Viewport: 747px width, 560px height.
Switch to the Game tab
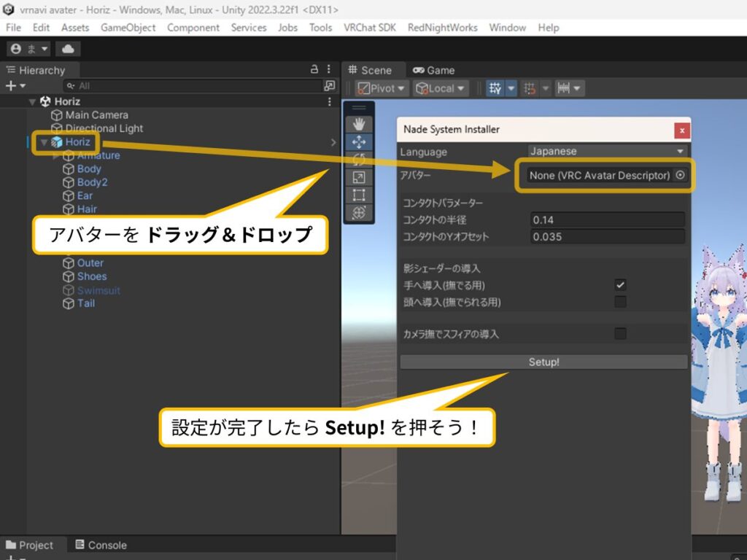point(433,70)
